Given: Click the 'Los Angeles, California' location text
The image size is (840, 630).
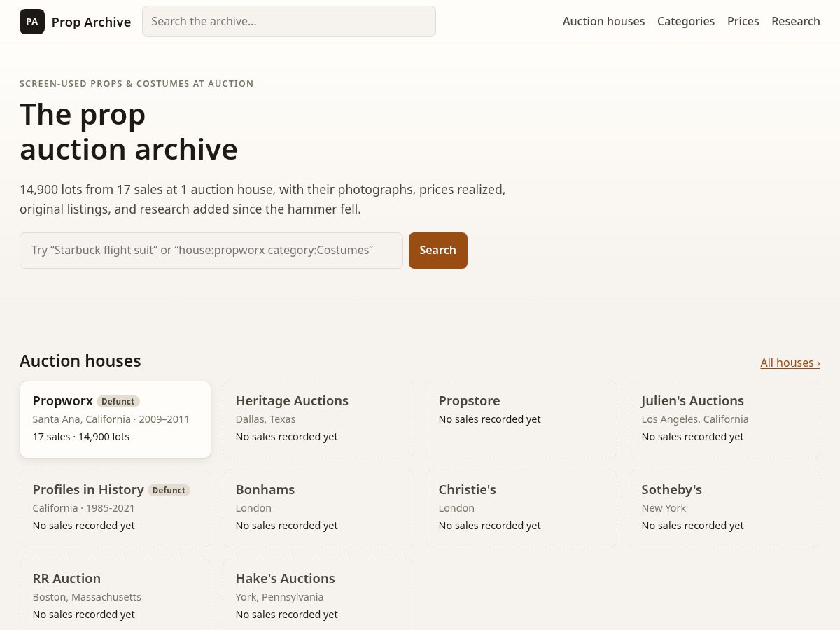Looking at the screenshot, I should tap(695, 419).
